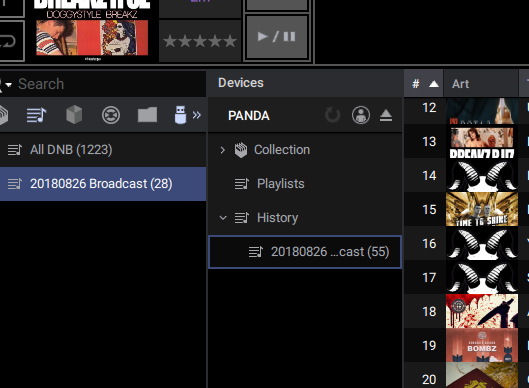This screenshot has width=529, height=388.
Task: Select history entry 20180826 ...cast (55)
Action: (305, 252)
